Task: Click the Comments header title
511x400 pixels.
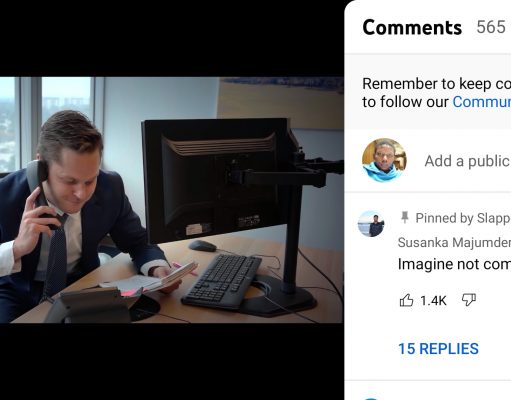Action: 412,27
